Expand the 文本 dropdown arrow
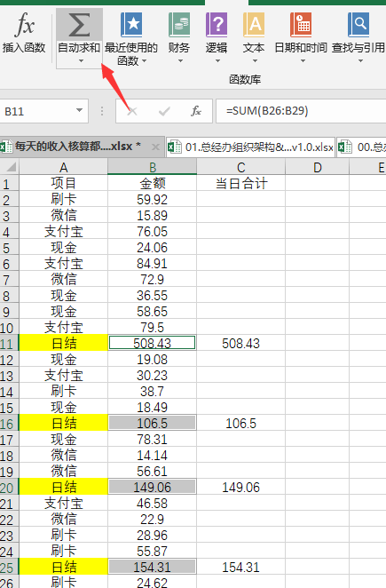 (x=255, y=60)
